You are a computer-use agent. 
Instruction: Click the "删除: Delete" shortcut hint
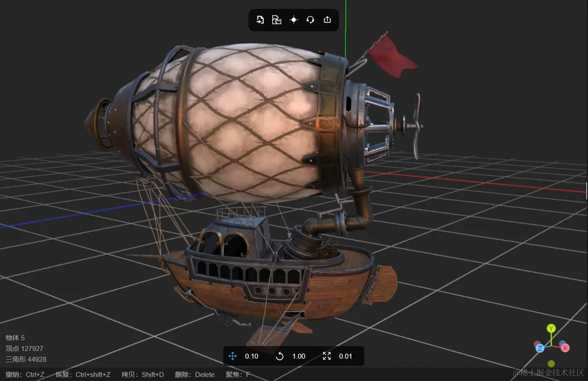tap(195, 375)
